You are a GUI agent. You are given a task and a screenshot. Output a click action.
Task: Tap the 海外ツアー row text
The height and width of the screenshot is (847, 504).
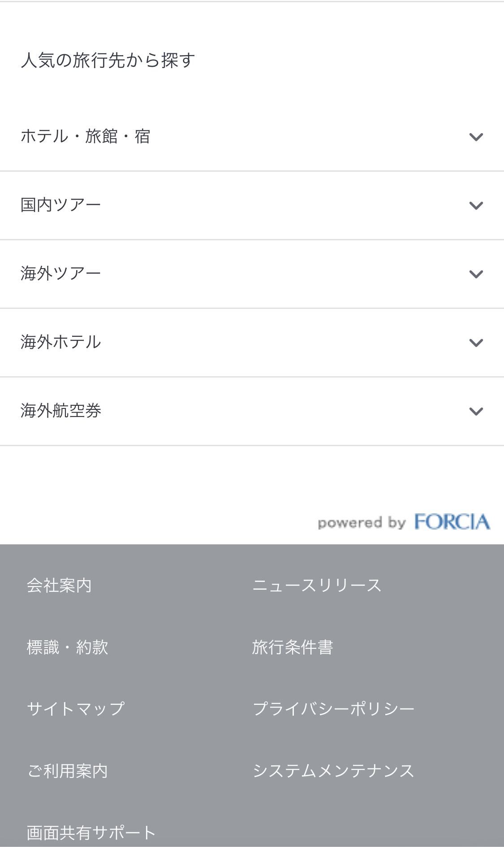61,274
